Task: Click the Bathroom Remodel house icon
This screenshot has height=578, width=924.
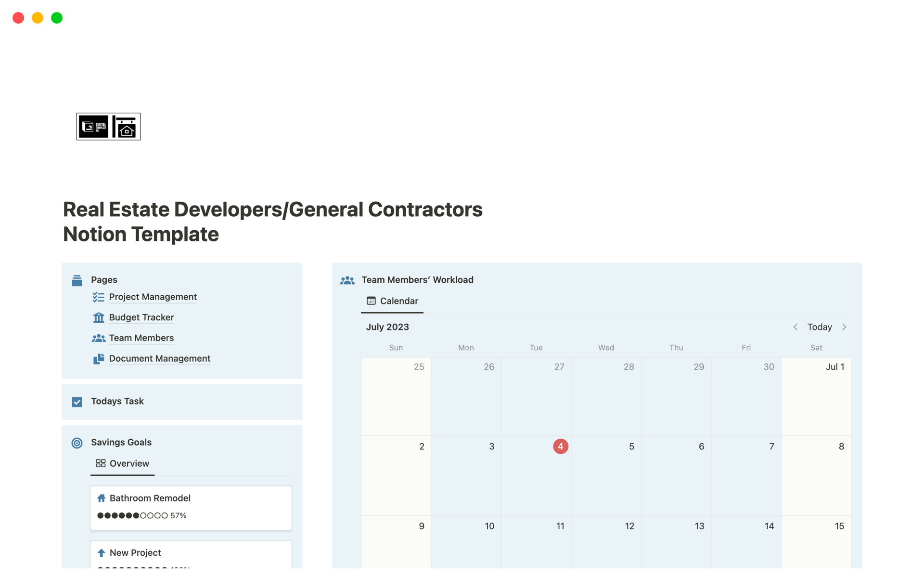Action: (101, 498)
